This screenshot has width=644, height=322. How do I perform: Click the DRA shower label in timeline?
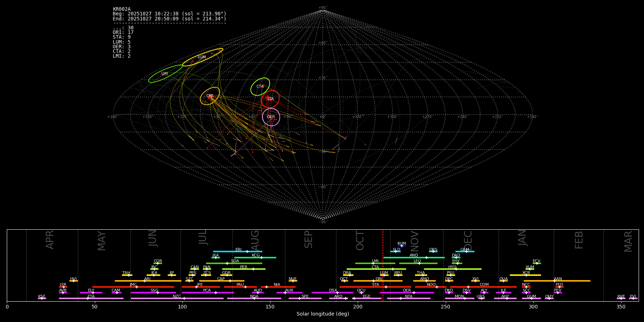tap(347, 273)
